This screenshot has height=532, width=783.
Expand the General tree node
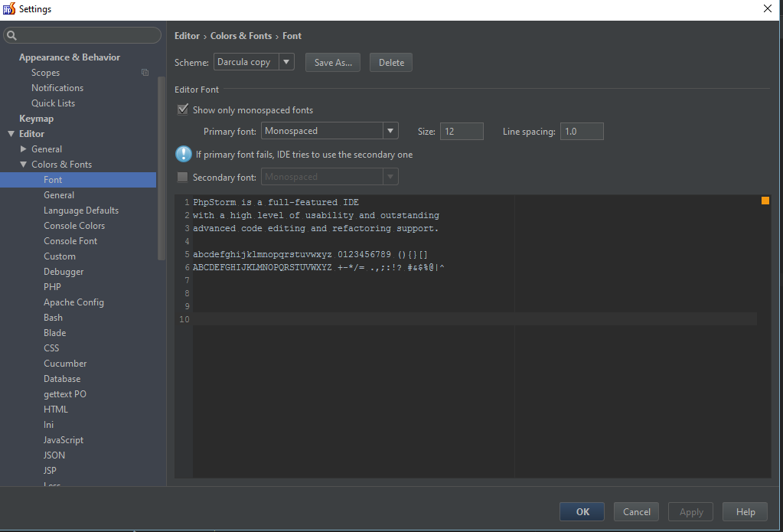(x=24, y=149)
